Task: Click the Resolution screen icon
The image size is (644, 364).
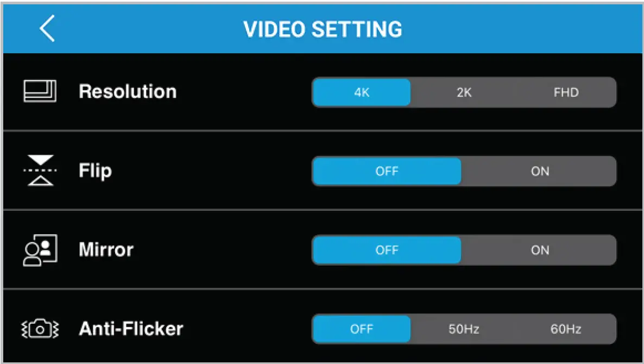Action: [40, 91]
